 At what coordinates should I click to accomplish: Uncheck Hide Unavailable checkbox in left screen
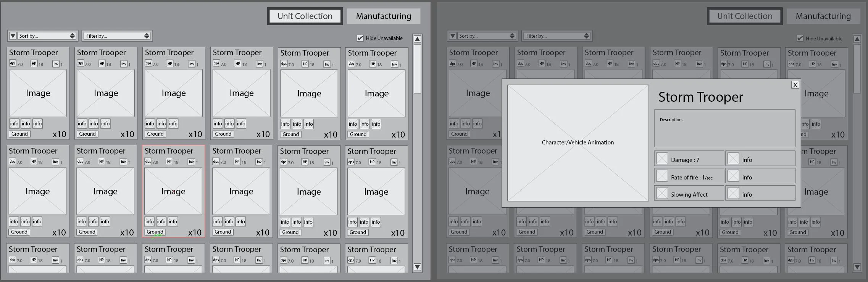click(360, 38)
